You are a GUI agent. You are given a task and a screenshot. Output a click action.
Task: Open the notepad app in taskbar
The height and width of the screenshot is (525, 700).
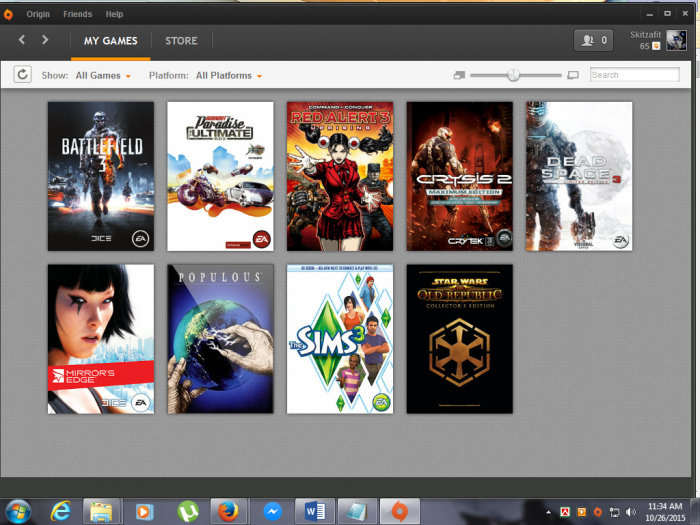(x=357, y=512)
